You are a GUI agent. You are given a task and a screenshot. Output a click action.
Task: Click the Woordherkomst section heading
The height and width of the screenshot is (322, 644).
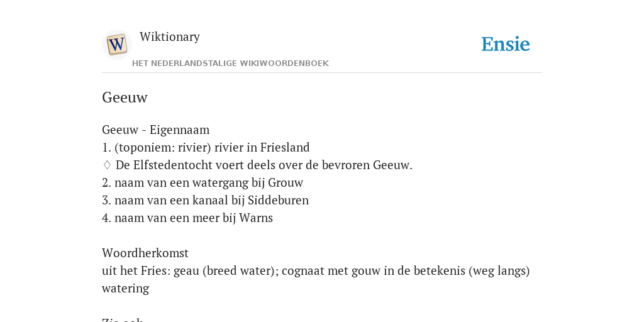click(145, 253)
